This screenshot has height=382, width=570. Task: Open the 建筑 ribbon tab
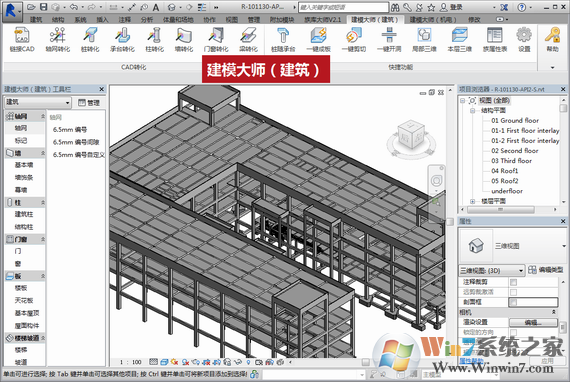36,20
